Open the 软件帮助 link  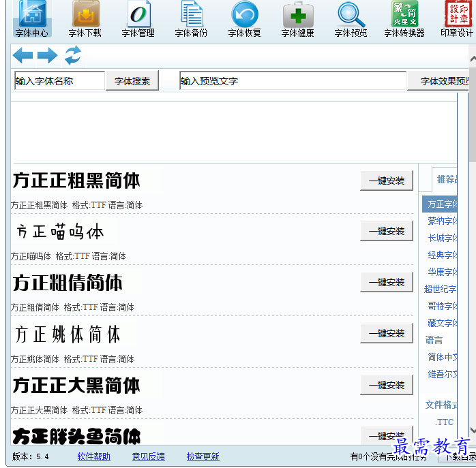(93, 456)
